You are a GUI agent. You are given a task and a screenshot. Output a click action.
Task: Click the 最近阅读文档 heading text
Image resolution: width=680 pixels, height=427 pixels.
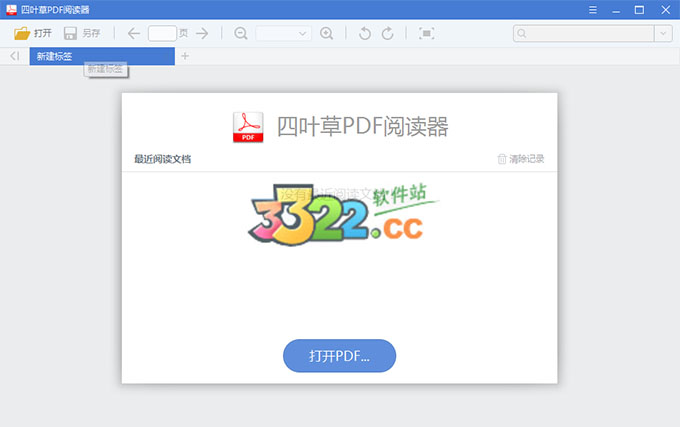[163, 159]
